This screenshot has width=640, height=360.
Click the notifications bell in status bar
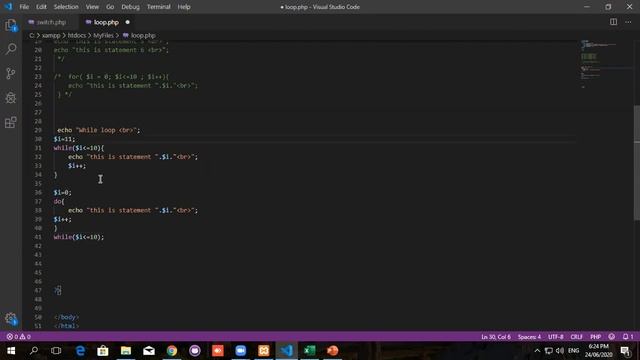628,337
